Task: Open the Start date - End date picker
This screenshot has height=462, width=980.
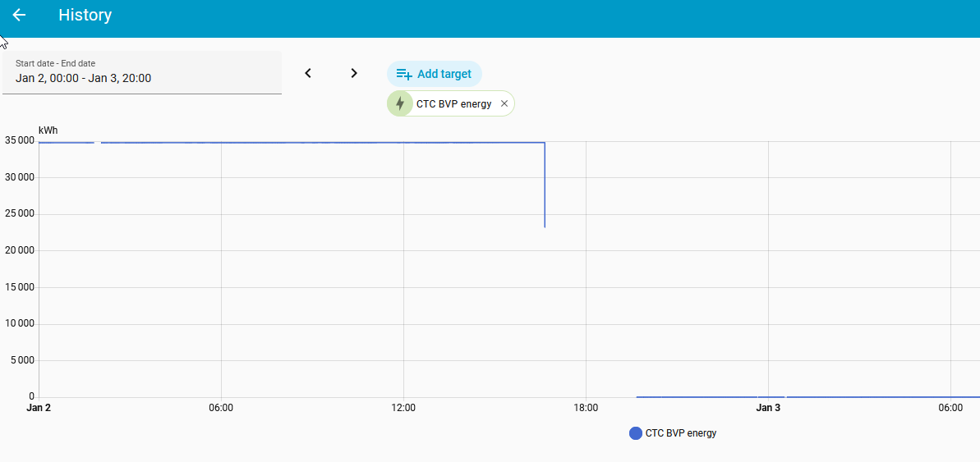Action: point(142,72)
